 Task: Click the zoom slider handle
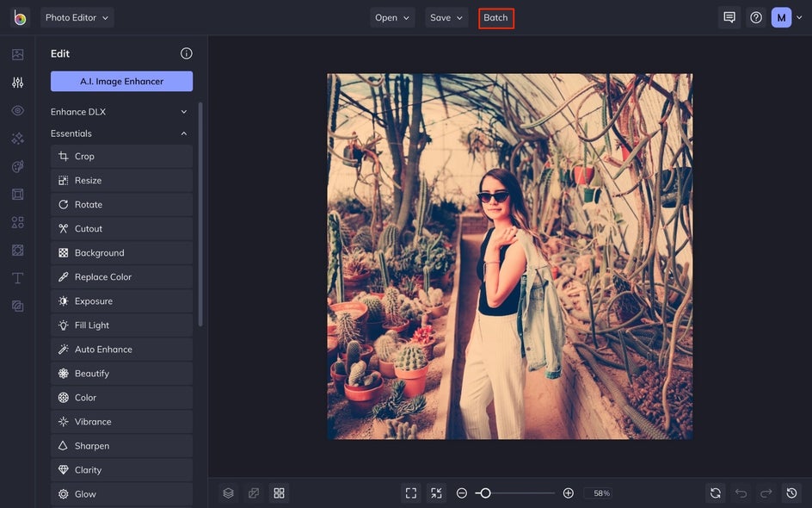click(x=485, y=493)
